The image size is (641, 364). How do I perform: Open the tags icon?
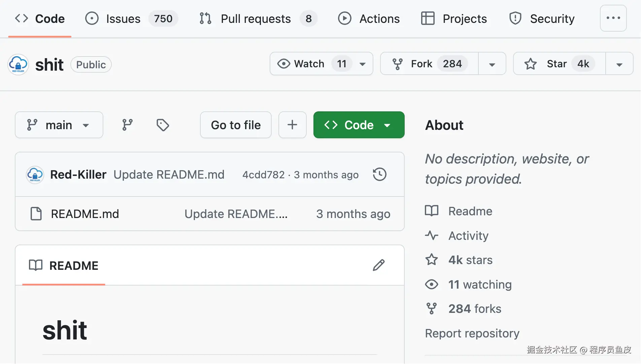point(163,125)
